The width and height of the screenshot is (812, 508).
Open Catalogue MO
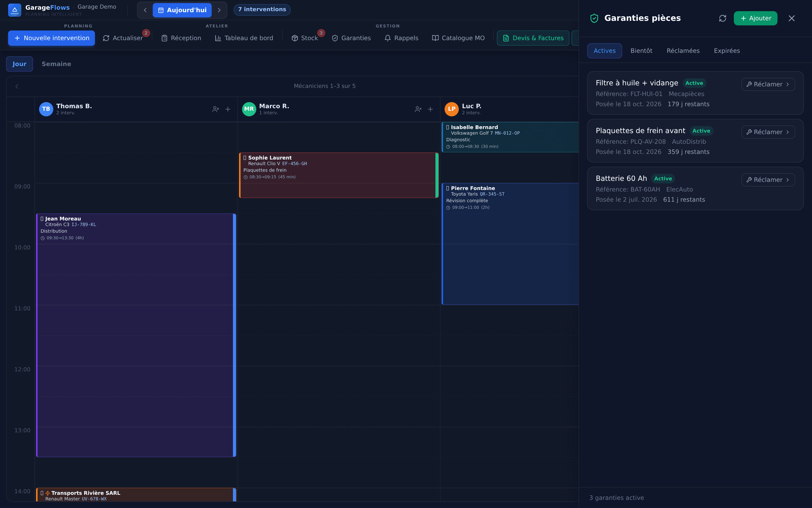coord(458,38)
